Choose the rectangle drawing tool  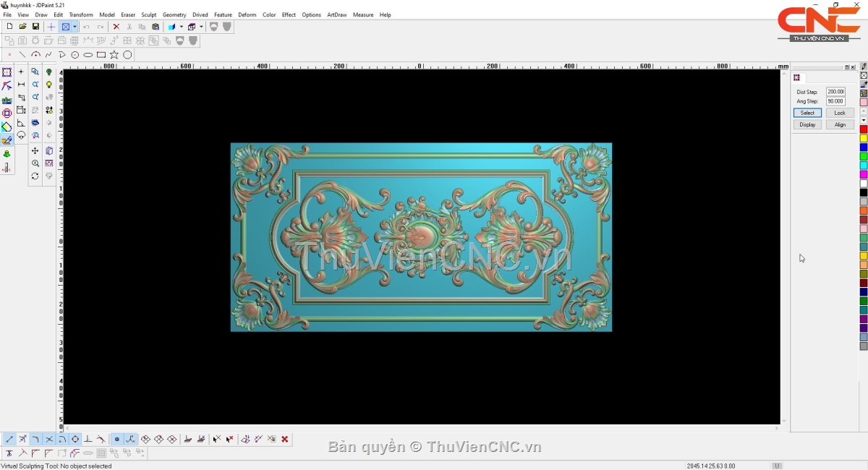tap(101, 55)
